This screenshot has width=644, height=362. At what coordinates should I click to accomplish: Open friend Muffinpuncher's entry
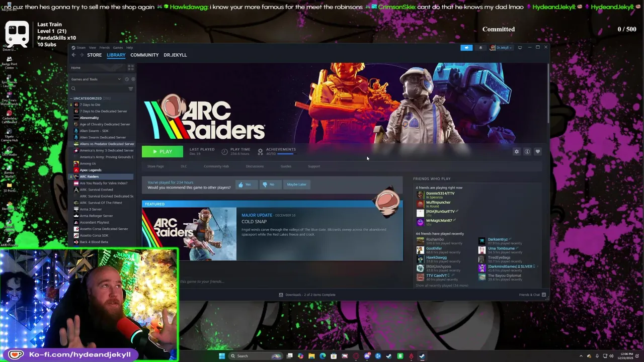[x=435, y=204]
